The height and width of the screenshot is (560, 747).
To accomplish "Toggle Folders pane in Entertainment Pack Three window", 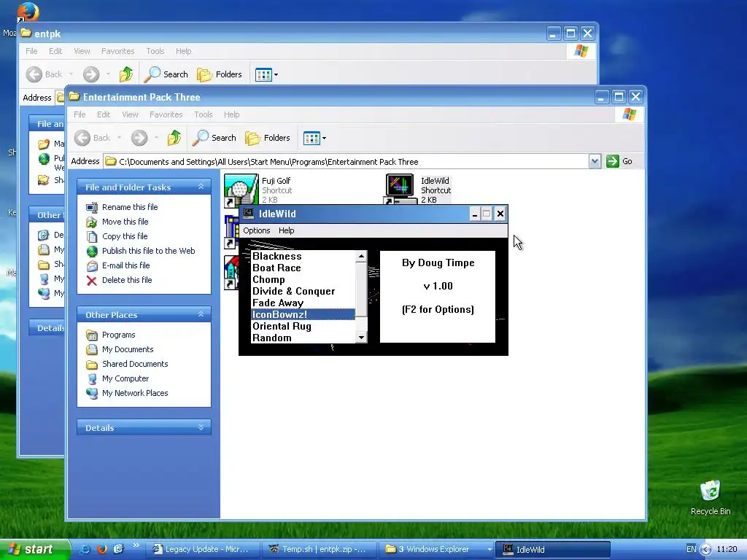I will coord(267,138).
